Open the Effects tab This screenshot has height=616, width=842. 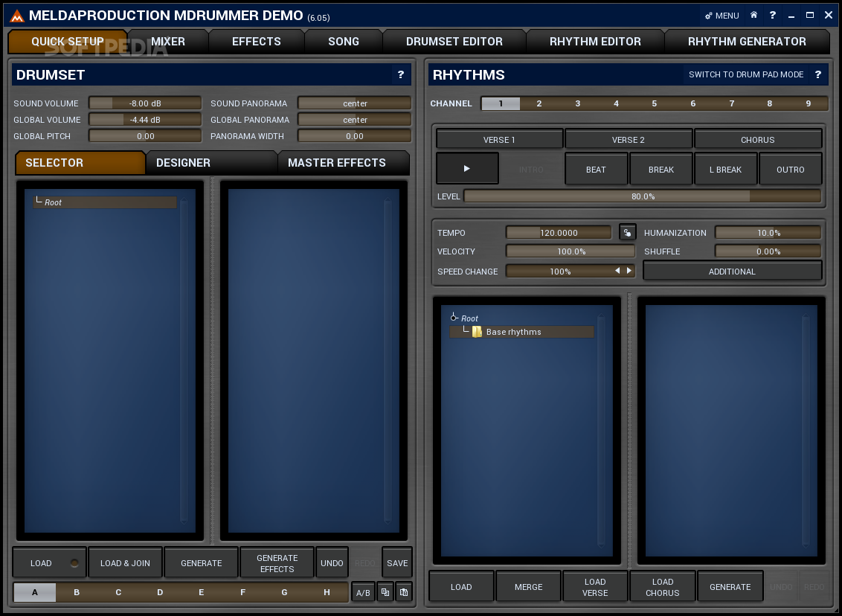[256, 42]
